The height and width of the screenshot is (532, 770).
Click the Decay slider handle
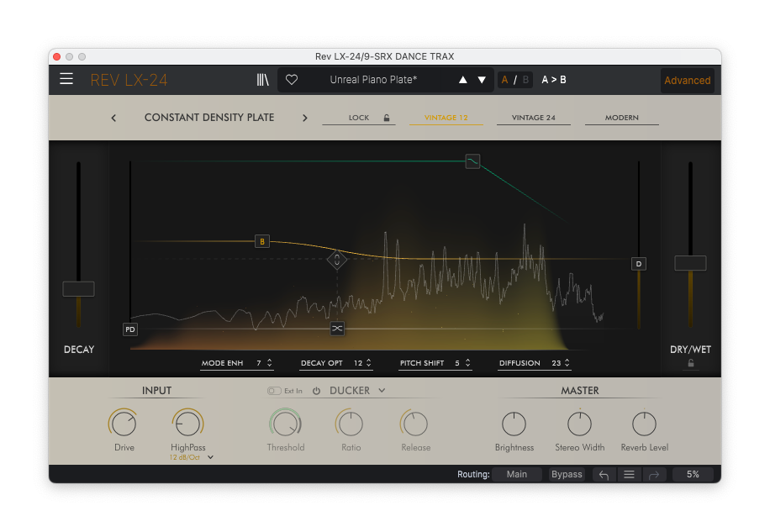(78, 289)
